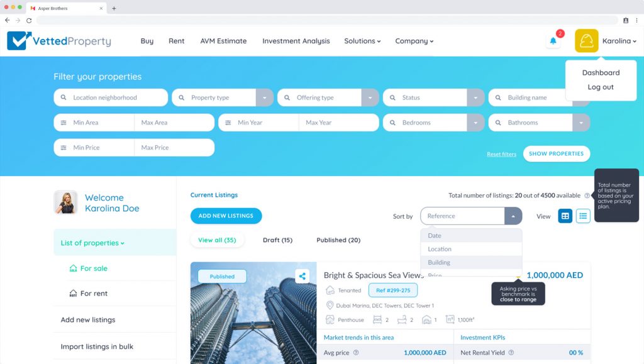This screenshot has height=364, width=644.
Task: Expand the Property type dropdown
Action: [x=265, y=97]
